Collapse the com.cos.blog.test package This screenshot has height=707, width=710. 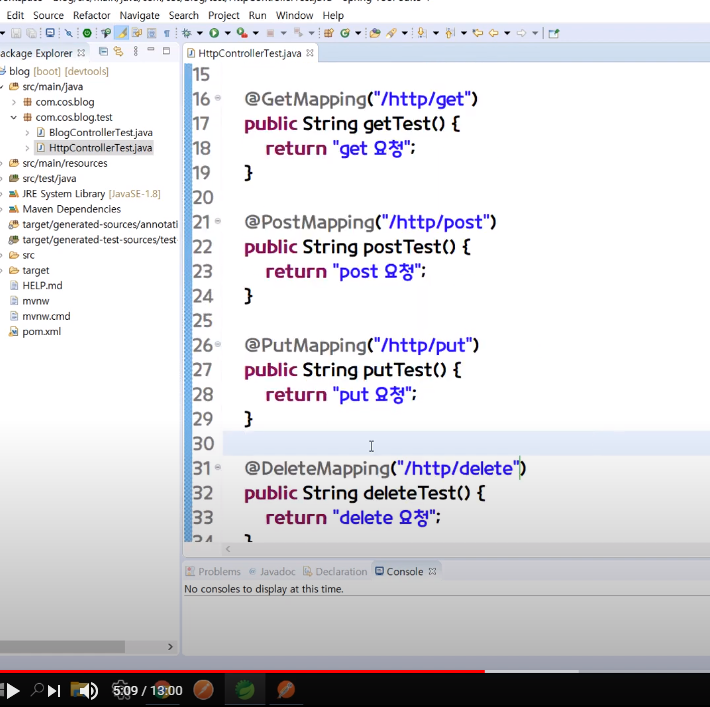tap(14, 117)
